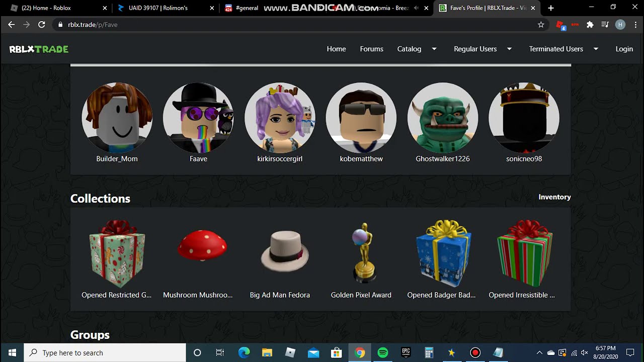This screenshot has height=362, width=644.
Task: Open Spotify from the taskbar
Action: [383, 352]
